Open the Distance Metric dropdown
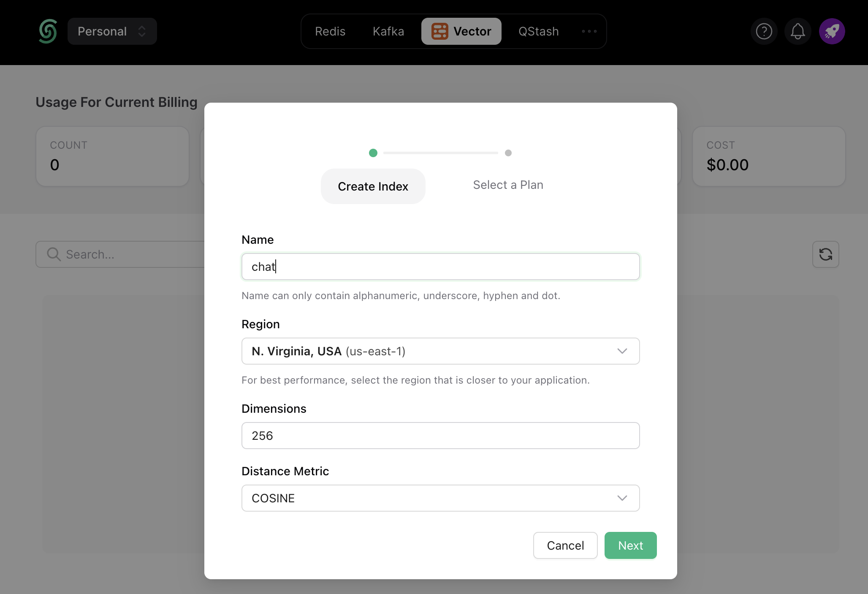Viewport: 868px width, 594px height. [x=440, y=498]
